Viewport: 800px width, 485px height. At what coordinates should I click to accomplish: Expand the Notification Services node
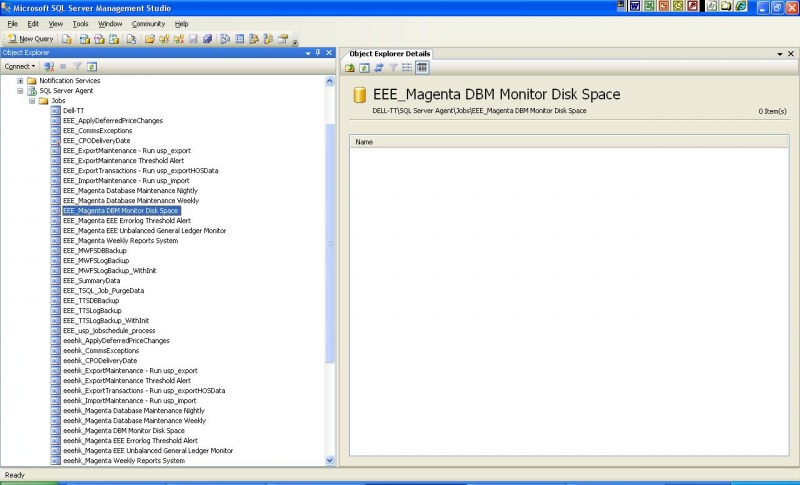click(20, 81)
